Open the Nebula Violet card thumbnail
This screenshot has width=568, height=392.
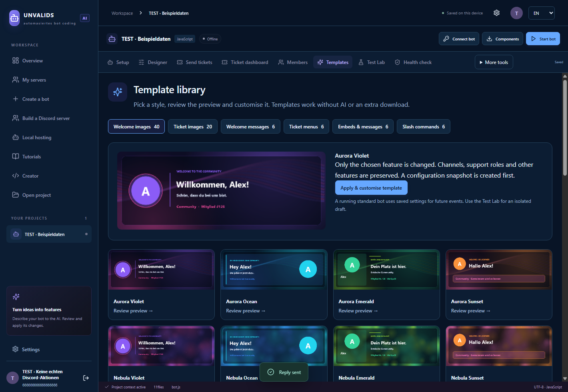[x=161, y=346]
